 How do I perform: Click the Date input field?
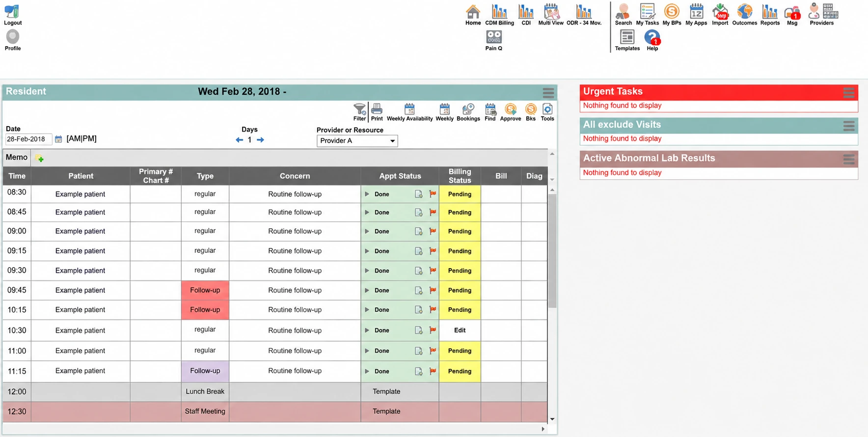point(28,139)
